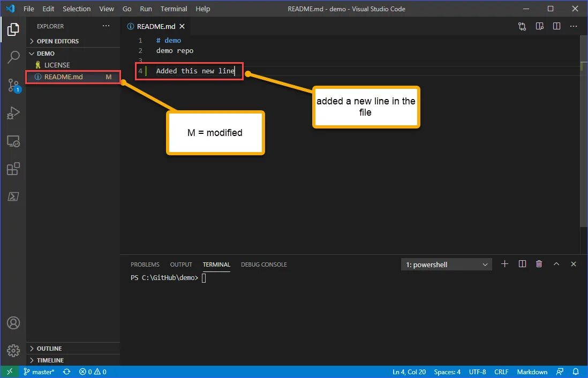Select README.md in the explorer tree

tap(73, 77)
